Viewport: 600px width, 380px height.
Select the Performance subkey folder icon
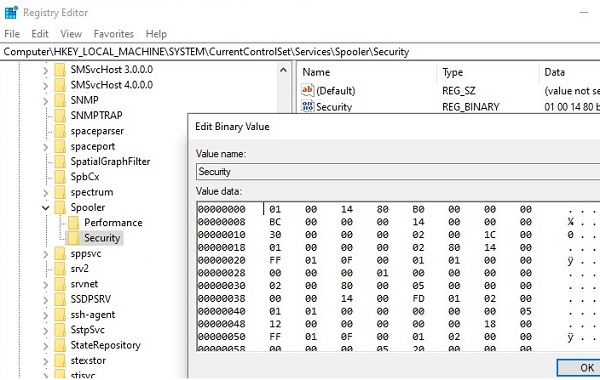[x=73, y=223]
